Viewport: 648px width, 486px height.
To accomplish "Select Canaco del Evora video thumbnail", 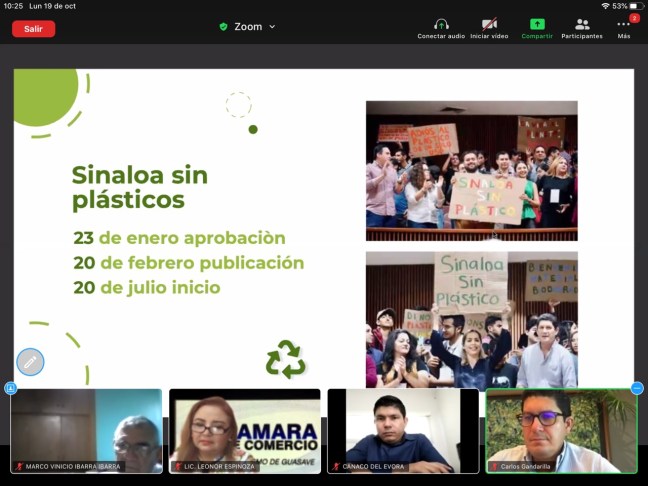I will [403, 428].
